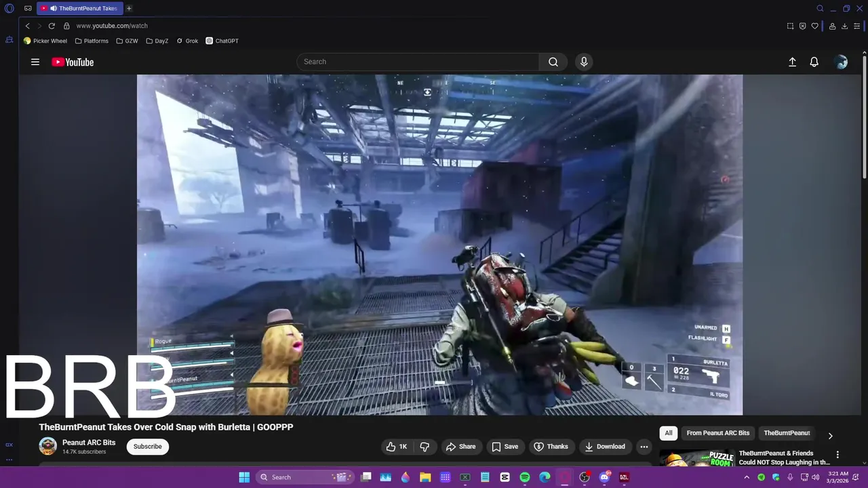Select From Peanut ARC Bits chip

pyautogui.click(x=717, y=433)
